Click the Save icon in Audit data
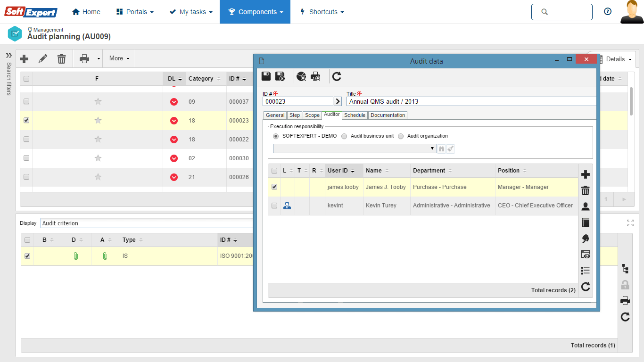 [266, 76]
